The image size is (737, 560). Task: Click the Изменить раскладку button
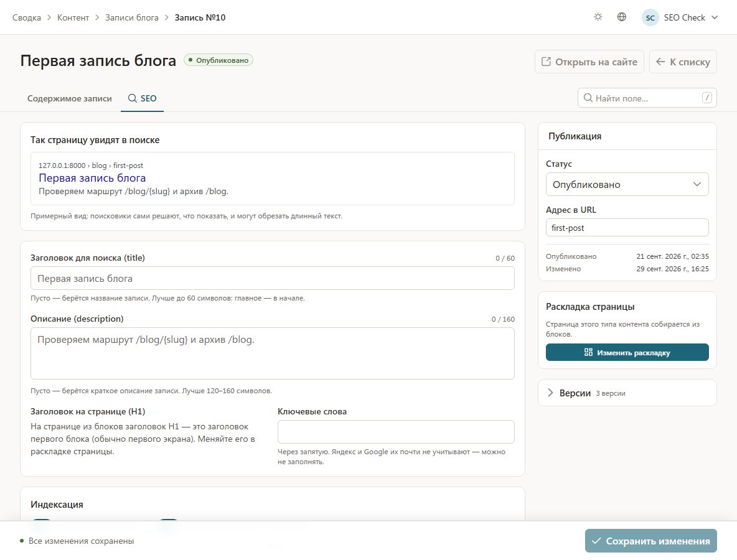point(627,352)
